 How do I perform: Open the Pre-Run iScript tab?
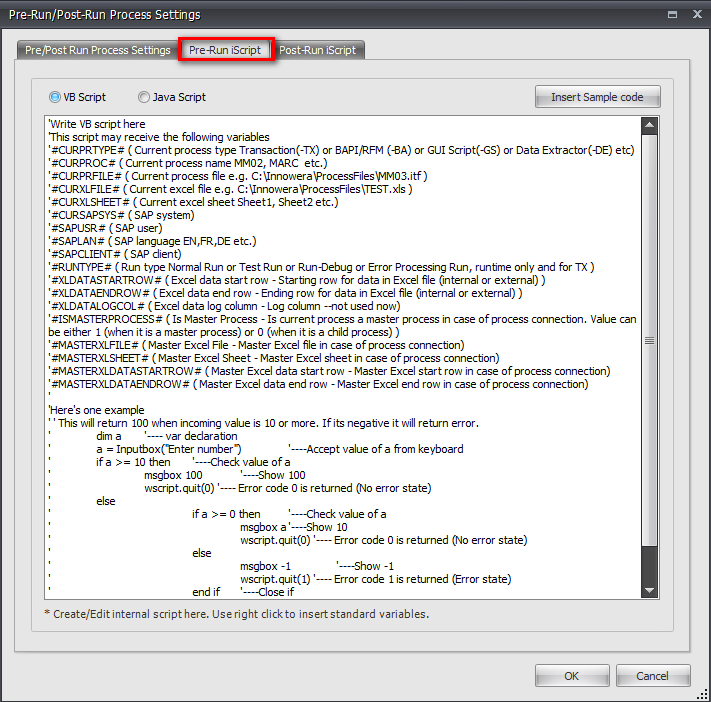click(226, 50)
